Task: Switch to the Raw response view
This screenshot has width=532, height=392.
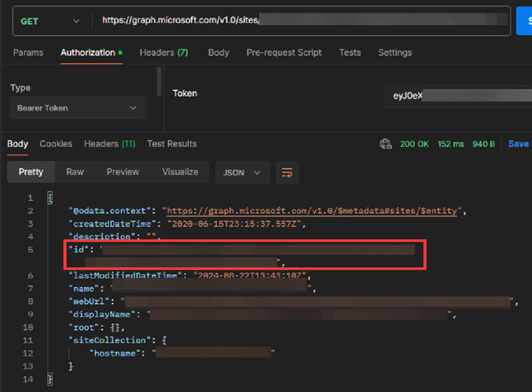Action: (74, 171)
